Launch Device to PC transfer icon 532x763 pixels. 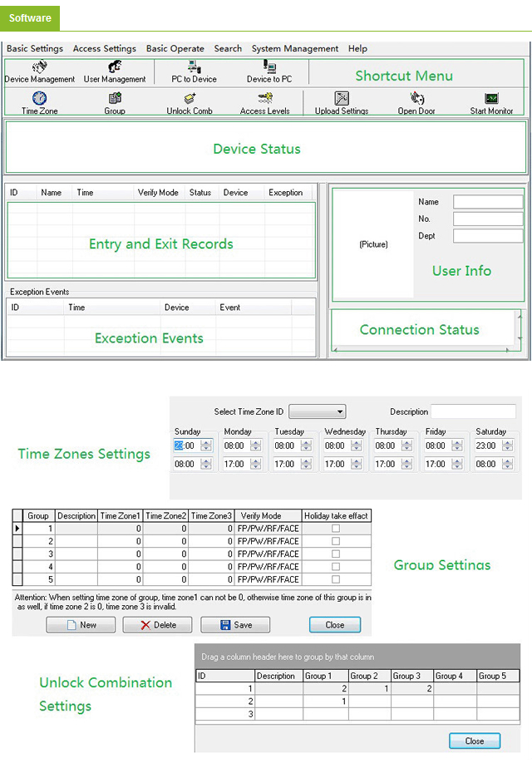[269, 67]
